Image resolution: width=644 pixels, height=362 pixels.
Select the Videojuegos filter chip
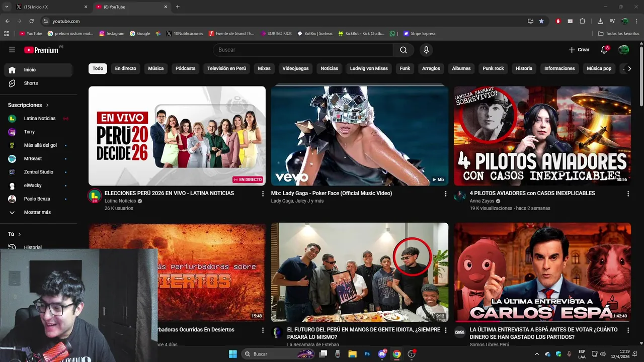(295, 68)
